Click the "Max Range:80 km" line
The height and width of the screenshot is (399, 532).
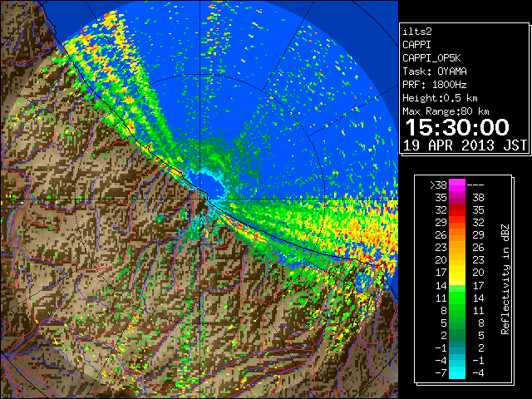tap(446, 111)
